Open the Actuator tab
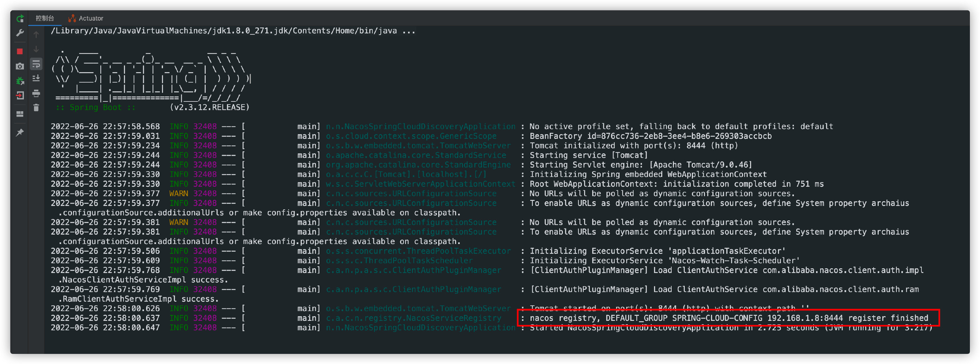The image size is (980, 364). tap(87, 18)
